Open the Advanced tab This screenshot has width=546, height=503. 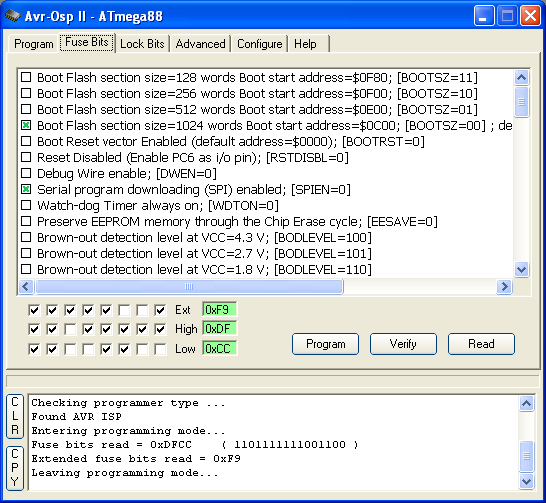(x=200, y=44)
